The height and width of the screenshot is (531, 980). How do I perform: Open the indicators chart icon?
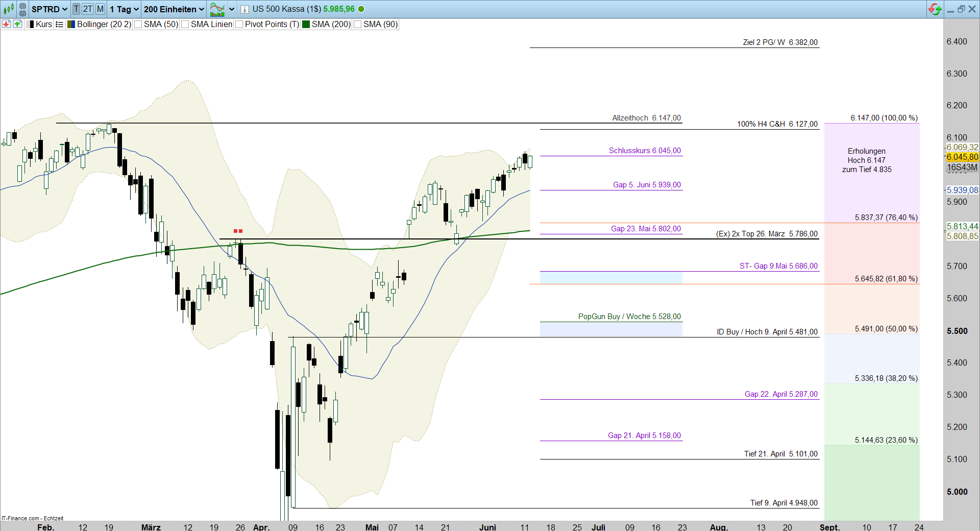tap(217, 9)
